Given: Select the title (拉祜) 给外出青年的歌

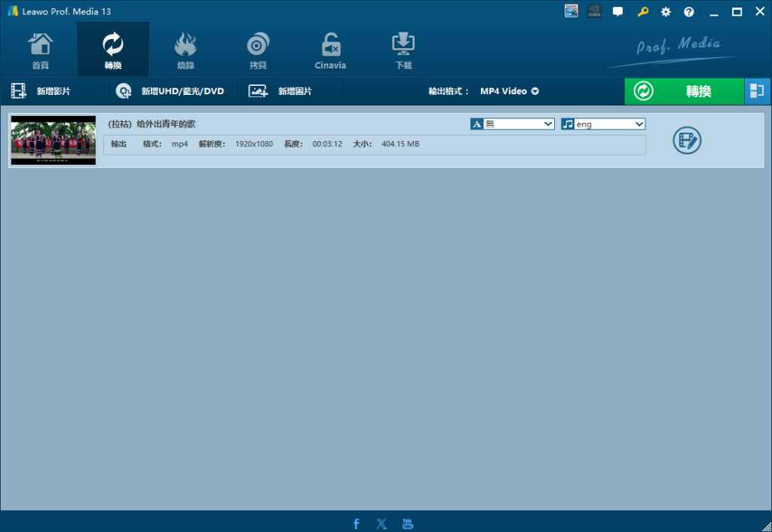Looking at the screenshot, I should point(152,124).
